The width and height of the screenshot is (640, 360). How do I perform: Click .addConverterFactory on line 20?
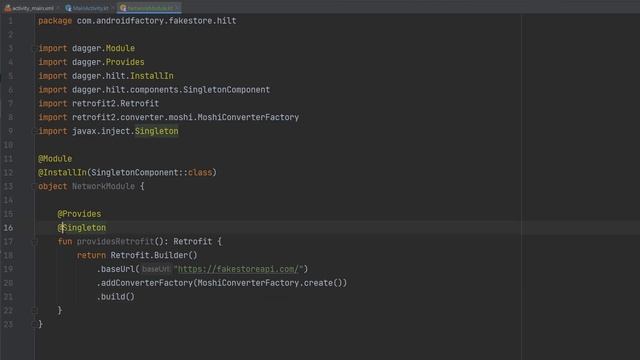[145, 283]
